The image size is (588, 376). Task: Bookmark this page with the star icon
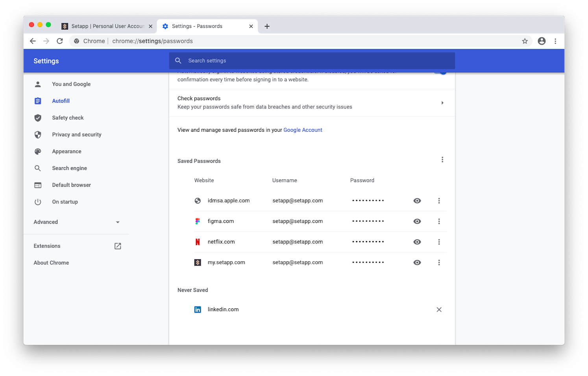(x=525, y=41)
